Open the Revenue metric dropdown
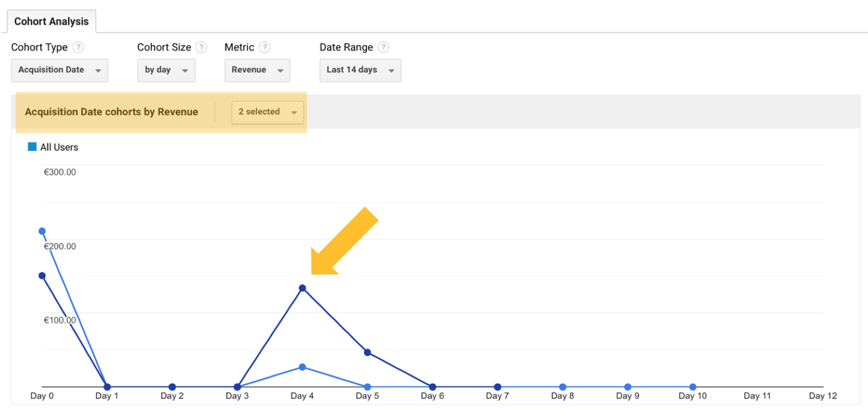The width and height of the screenshot is (868, 420). click(x=257, y=70)
